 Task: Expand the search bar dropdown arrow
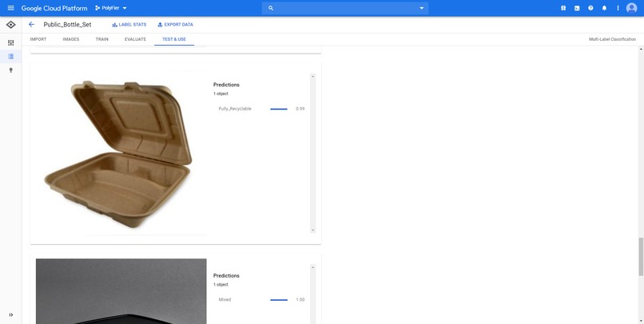[x=421, y=8]
